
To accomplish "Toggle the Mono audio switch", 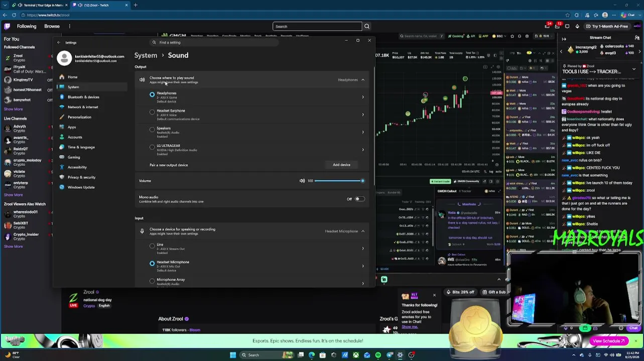I will [359, 199].
